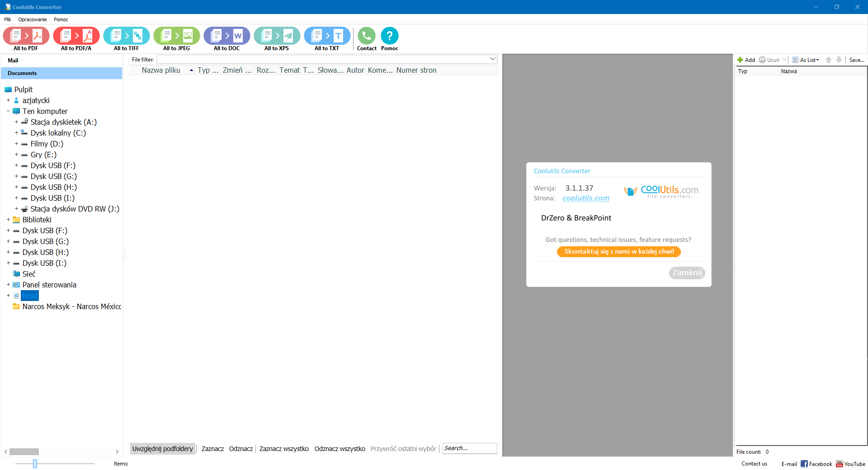Switch to the Documents tab
The image size is (868, 470).
pos(61,73)
